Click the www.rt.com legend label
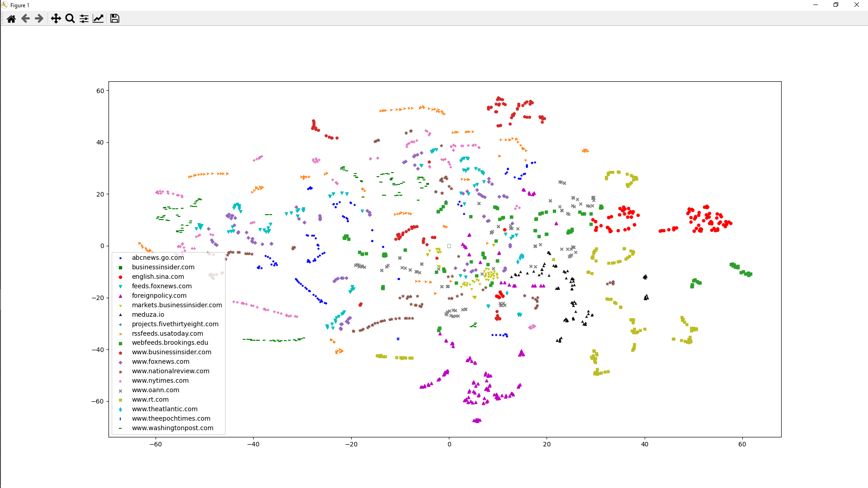868x488 pixels. 150,399
